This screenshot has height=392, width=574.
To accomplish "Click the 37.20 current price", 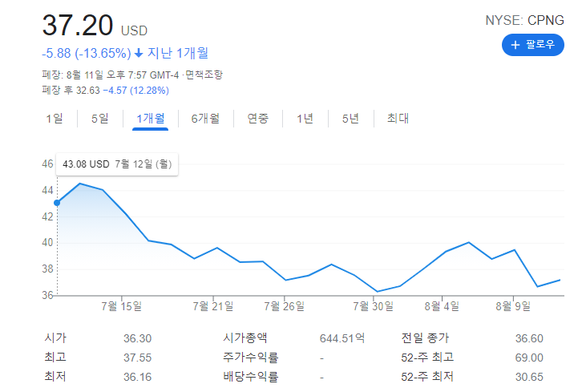I will coord(78,26).
